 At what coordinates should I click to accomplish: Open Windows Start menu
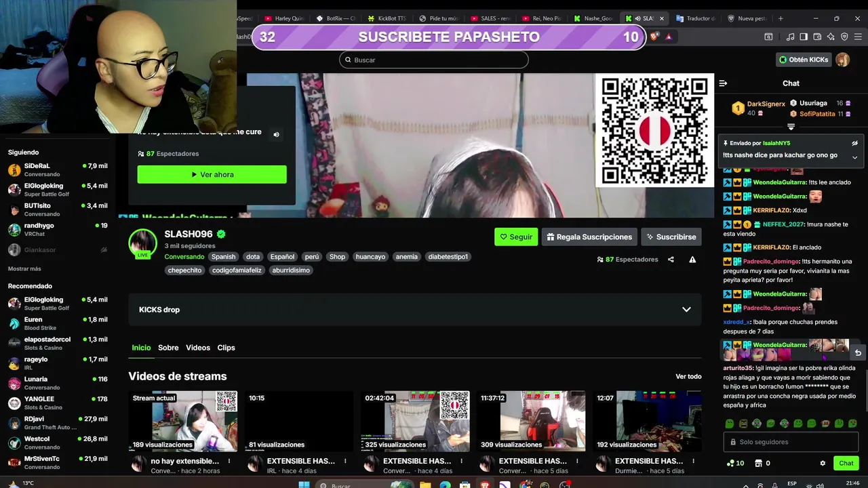[304, 484]
